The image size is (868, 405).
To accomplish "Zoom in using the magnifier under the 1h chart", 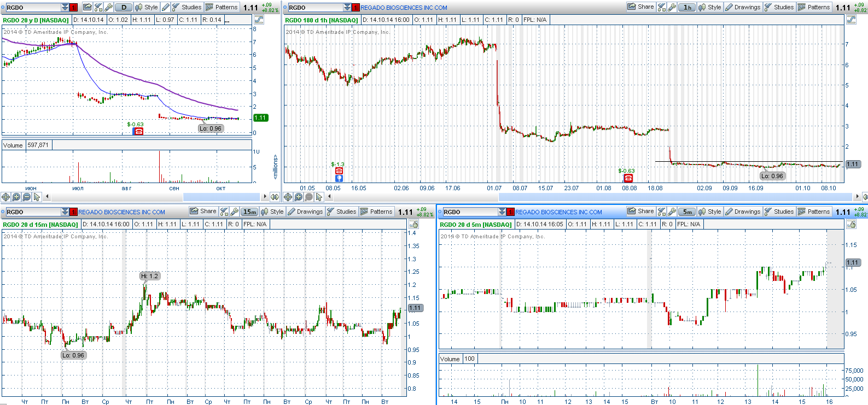I will (299, 197).
